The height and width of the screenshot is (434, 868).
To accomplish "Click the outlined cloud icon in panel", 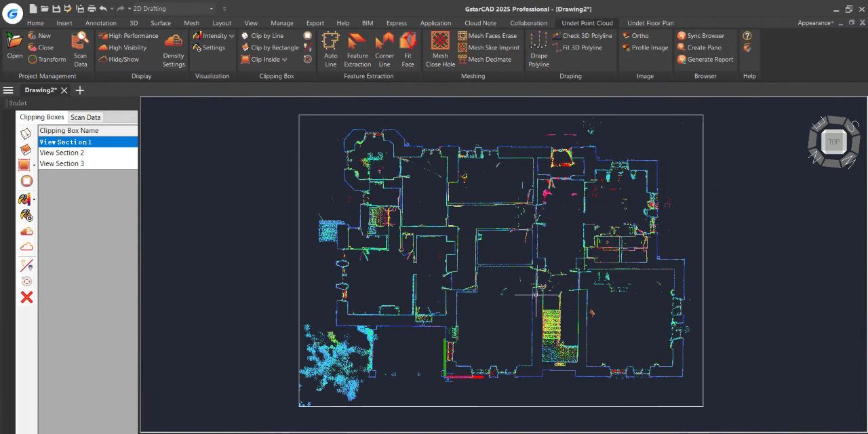I will (26, 247).
